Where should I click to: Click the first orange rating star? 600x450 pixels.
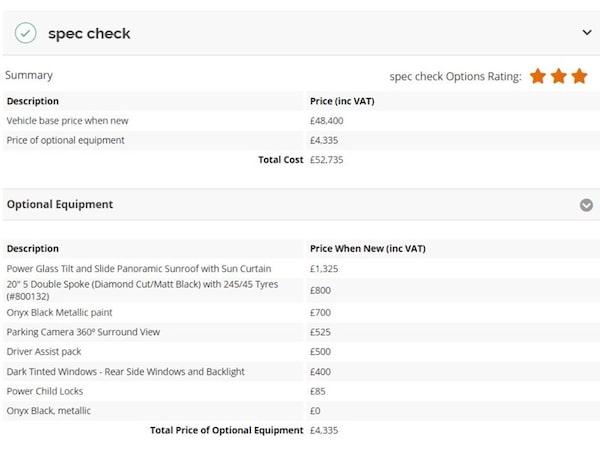pyautogui.click(x=538, y=76)
